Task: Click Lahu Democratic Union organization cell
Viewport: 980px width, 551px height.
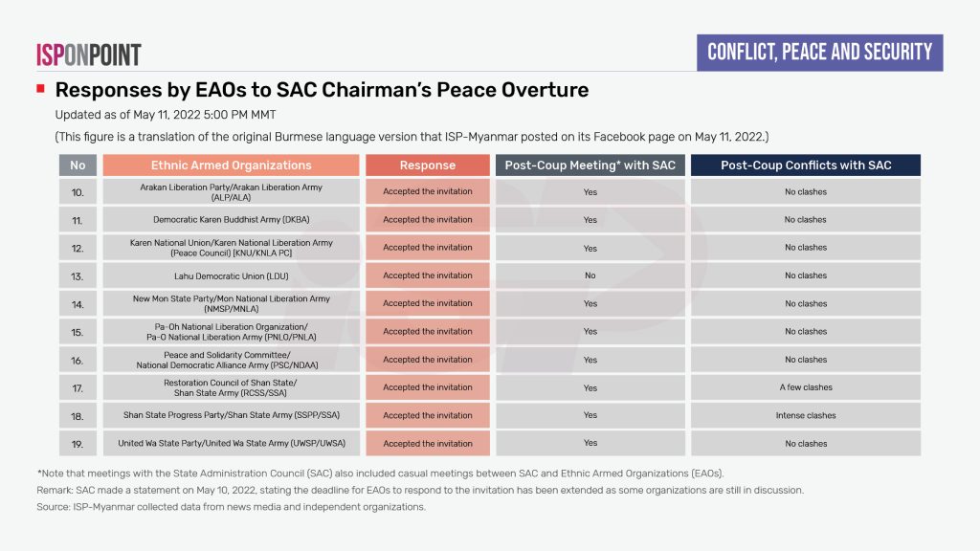Action: point(231,275)
